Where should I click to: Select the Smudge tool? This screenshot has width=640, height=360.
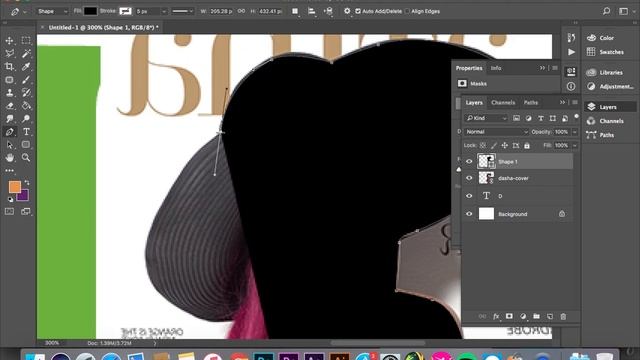coord(9,119)
